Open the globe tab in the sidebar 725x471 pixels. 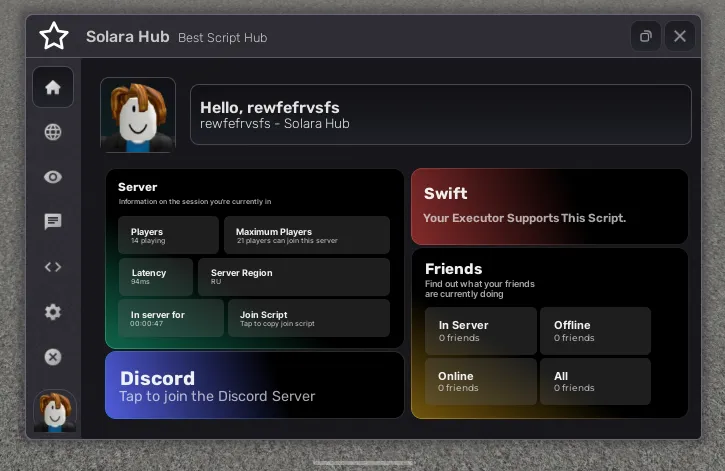53,132
